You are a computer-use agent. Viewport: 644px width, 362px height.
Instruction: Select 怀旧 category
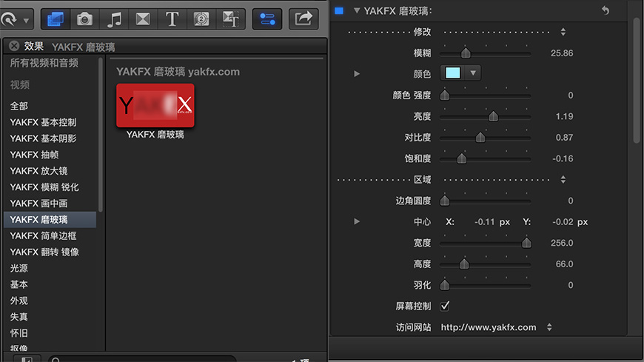click(19, 333)
